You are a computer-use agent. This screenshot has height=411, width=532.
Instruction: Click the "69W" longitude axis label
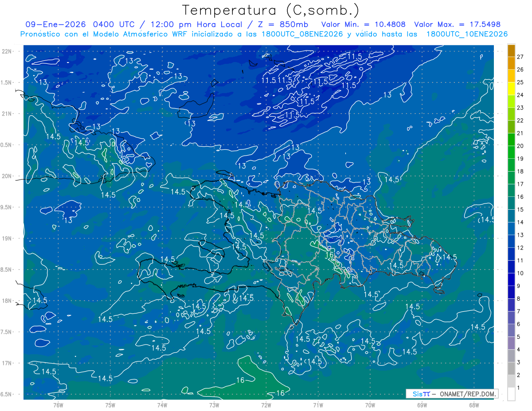pos(422,405)
